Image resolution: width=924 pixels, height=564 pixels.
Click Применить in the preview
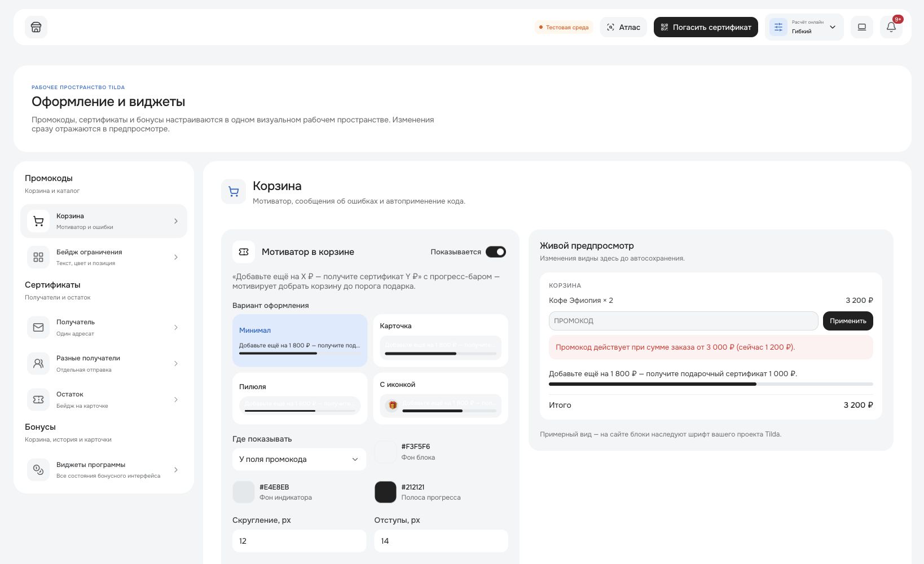[848, 321]
